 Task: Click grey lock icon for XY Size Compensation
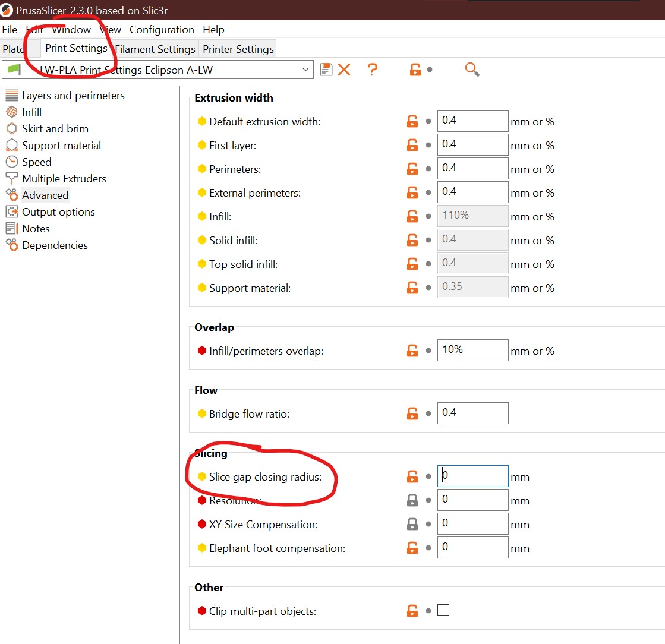point(412,524)
